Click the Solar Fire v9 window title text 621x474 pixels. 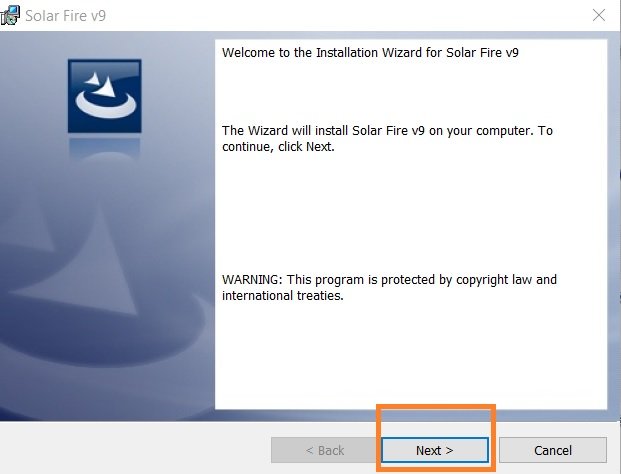point(65,16)
